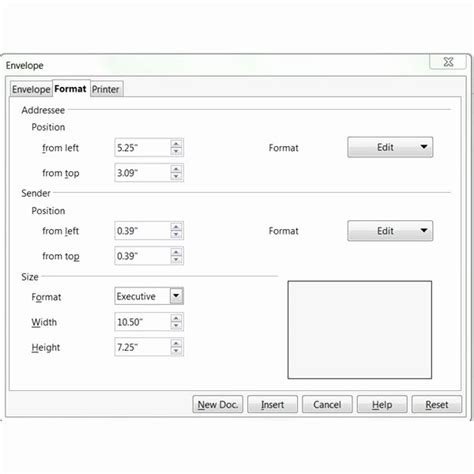Decrease envelope Height value
The width and height of the screenshot is (474, 474).
tap(176, 351)
